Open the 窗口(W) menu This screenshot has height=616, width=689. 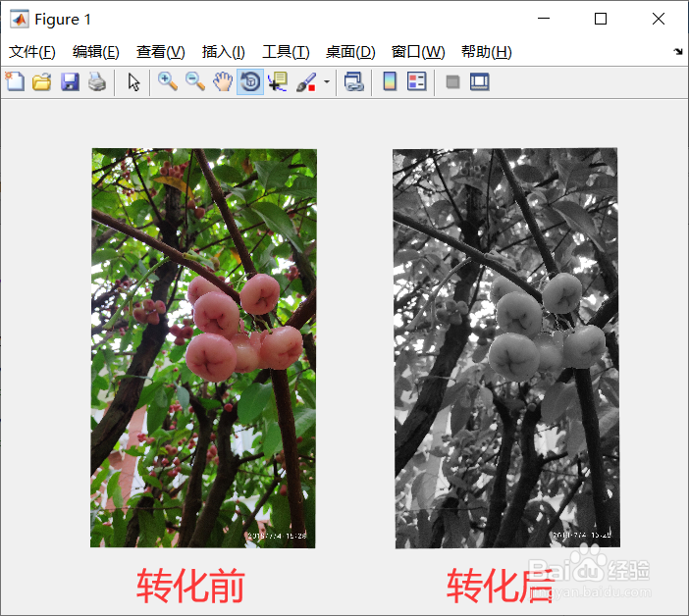[x=418, y=52]
